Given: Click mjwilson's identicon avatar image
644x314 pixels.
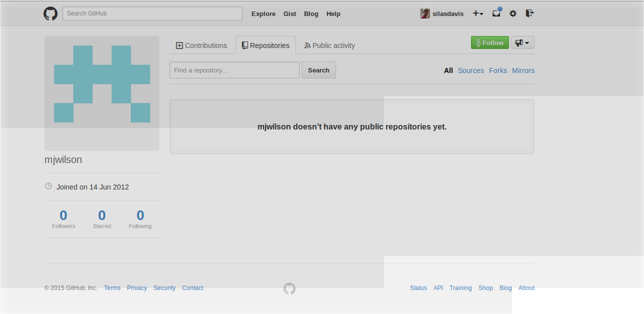Looking at the screenshot, I should coord(102,93).
